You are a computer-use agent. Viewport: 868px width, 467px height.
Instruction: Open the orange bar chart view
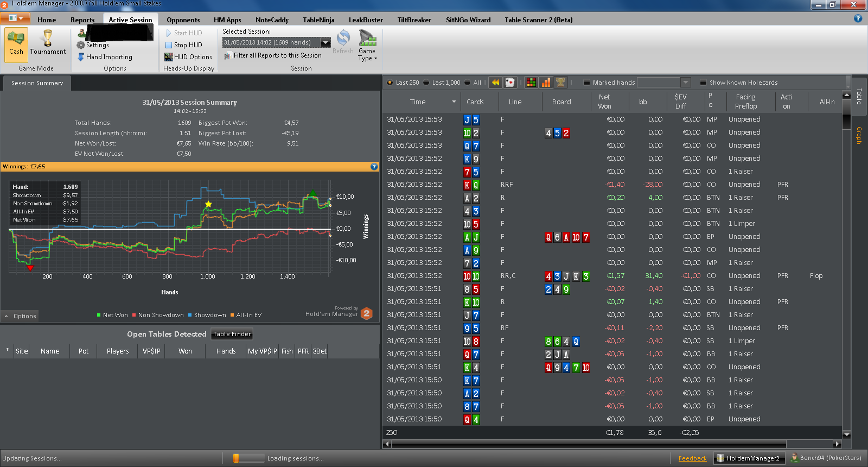(546, 83)
